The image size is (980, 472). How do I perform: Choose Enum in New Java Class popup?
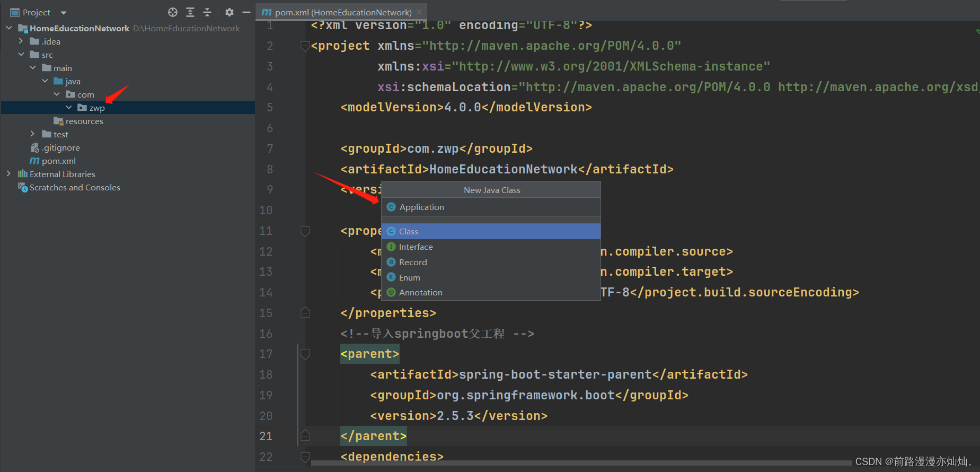click(x=491, y=277)
